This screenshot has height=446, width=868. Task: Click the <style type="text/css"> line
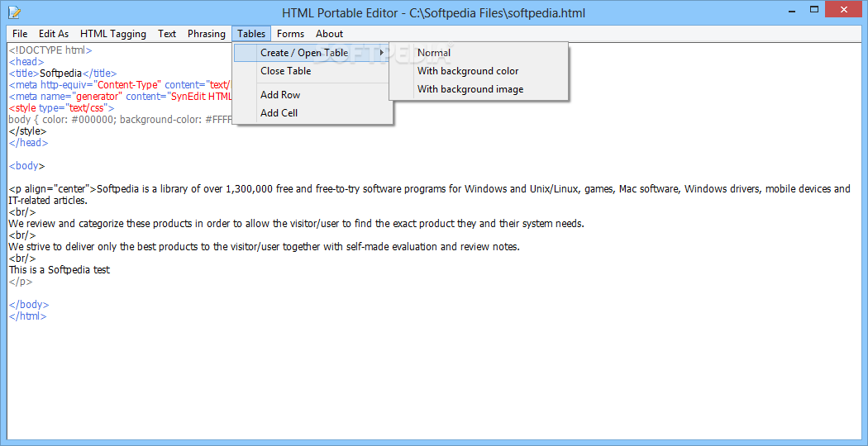click(61, 108)
